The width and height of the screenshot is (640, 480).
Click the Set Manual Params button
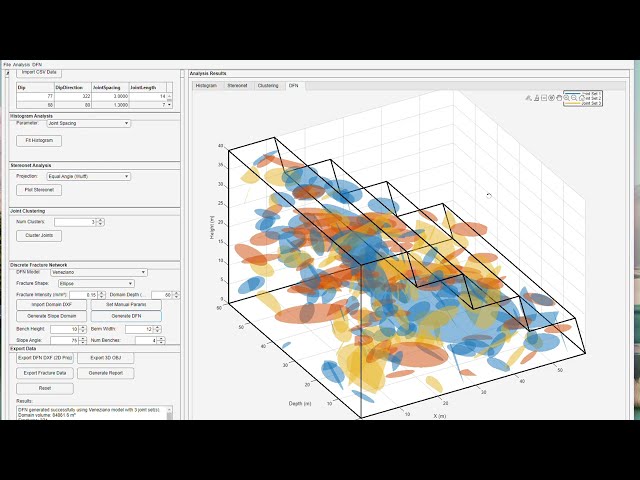point(126,304)
